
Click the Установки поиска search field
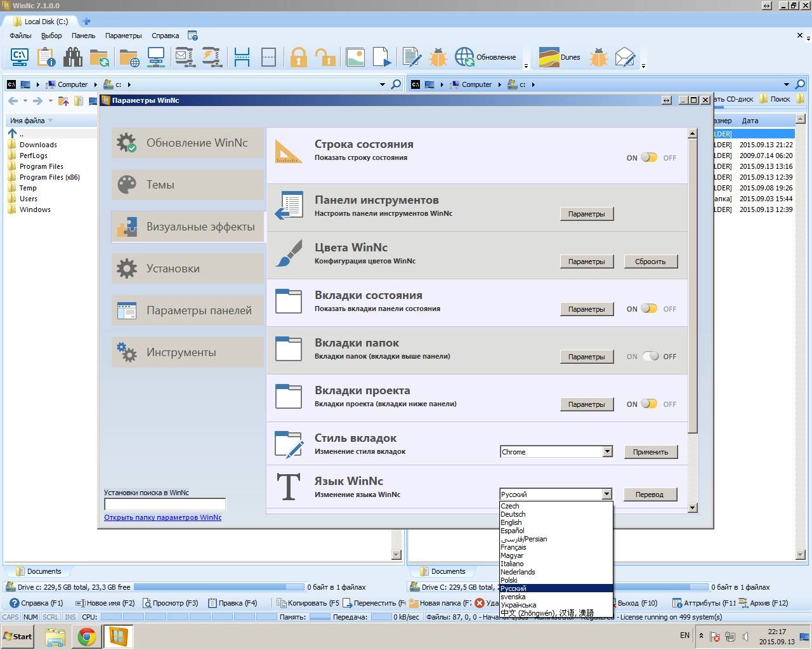click(x=165, y=505)
